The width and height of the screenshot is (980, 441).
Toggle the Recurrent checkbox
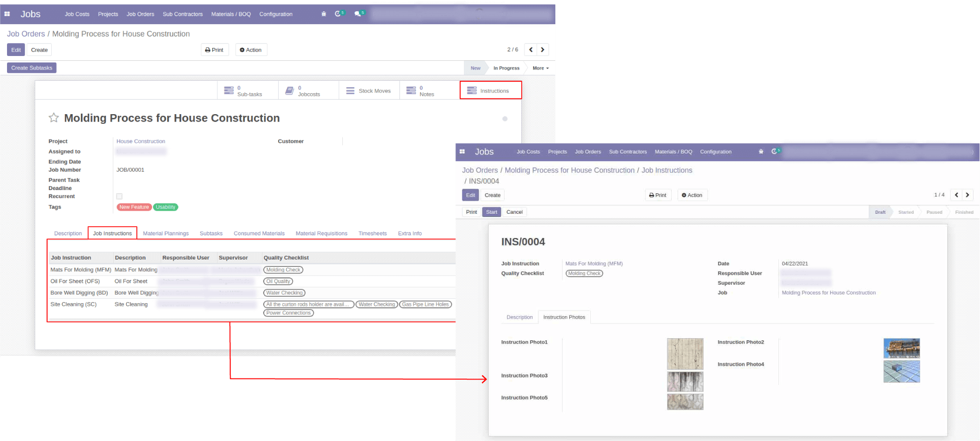pyautogui.click(x=119, y=197)
